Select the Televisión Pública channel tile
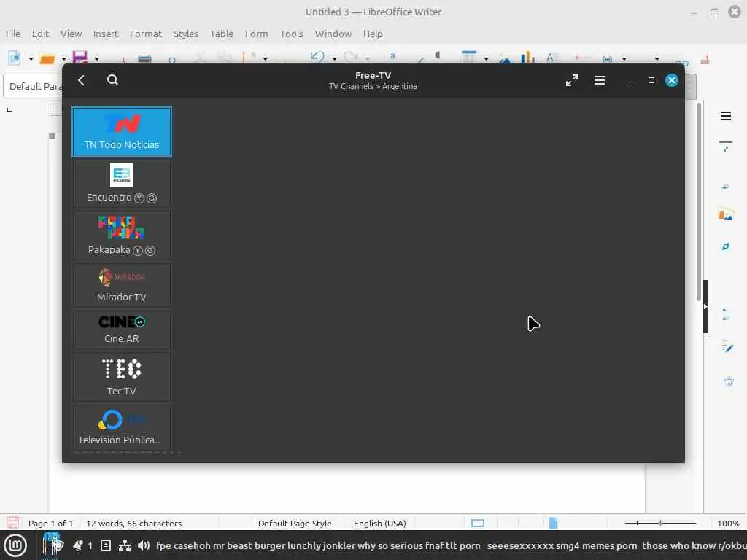This screenshot has height=560, width=747. tap(122, 427)
